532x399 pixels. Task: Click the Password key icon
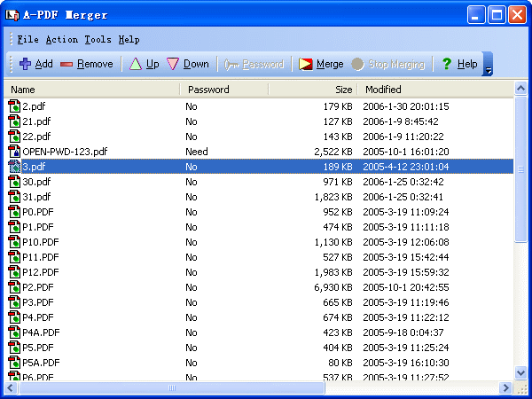coord(231,64)
